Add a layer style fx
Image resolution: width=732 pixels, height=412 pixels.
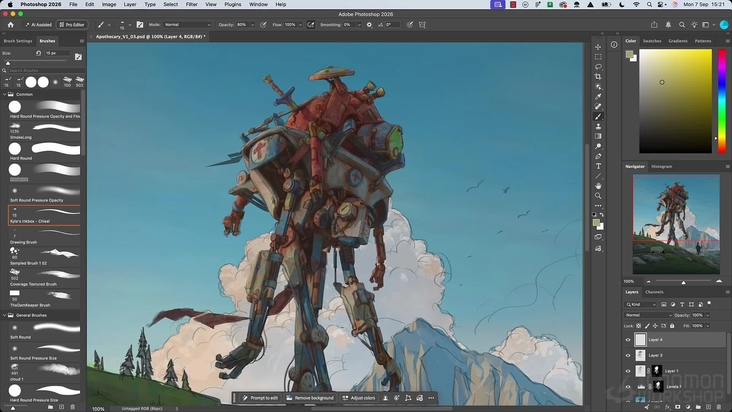point(668,407)
